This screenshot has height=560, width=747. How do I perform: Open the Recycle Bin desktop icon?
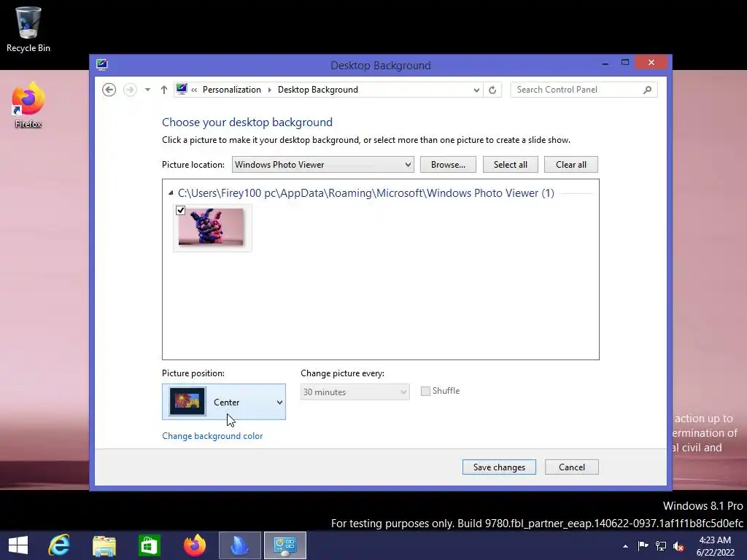point(28,29)
